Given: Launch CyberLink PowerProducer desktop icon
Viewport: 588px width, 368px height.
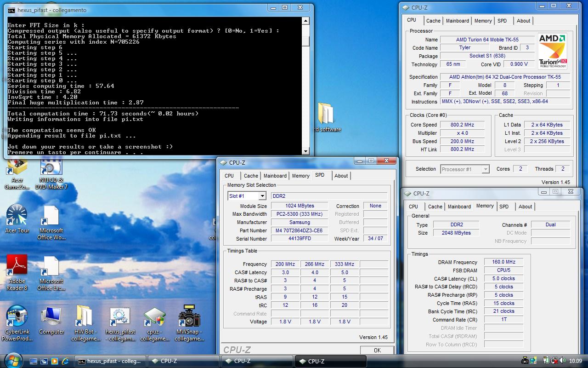Looking at the screenshot, I should click(x=17, y=323).
